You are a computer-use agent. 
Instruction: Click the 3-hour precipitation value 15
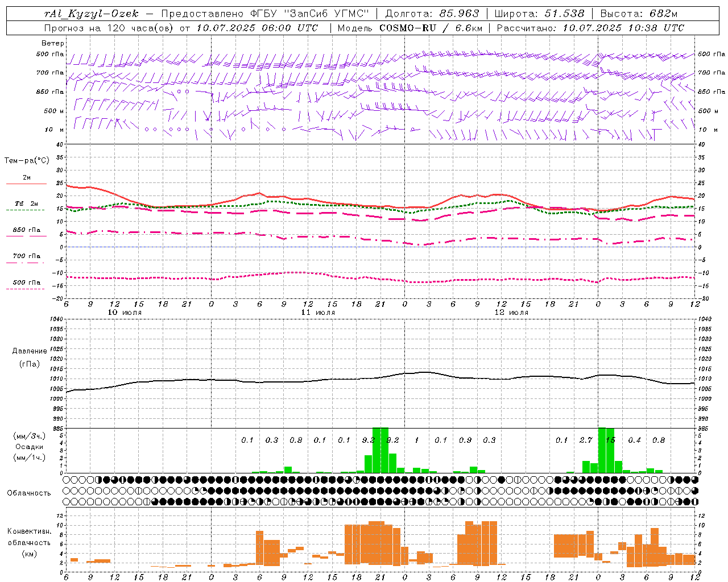pos(610,440)
